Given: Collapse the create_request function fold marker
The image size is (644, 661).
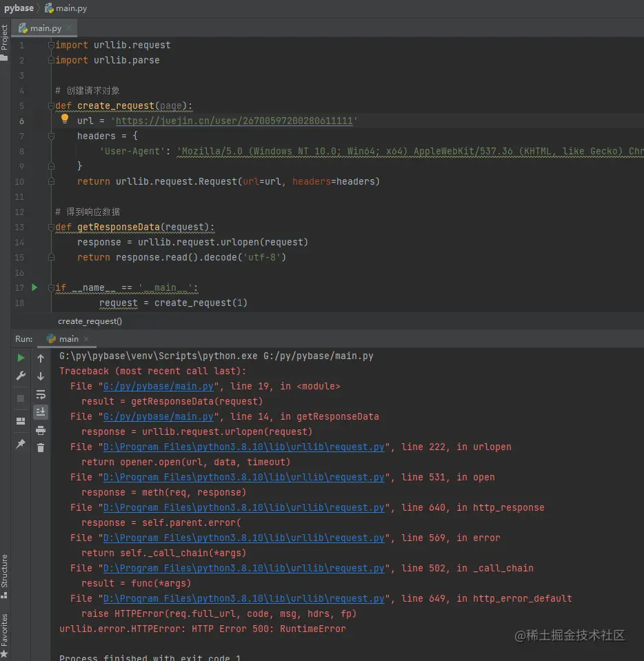Looking at the screenshot, I should coord(51,106).
